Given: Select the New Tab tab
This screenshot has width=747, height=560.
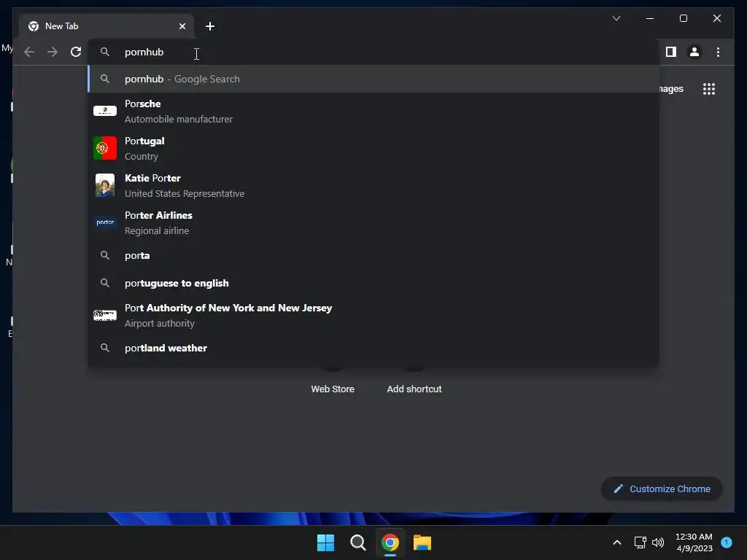Looking at the screenshot, I should pyautogui.click(x=107, y=26).
